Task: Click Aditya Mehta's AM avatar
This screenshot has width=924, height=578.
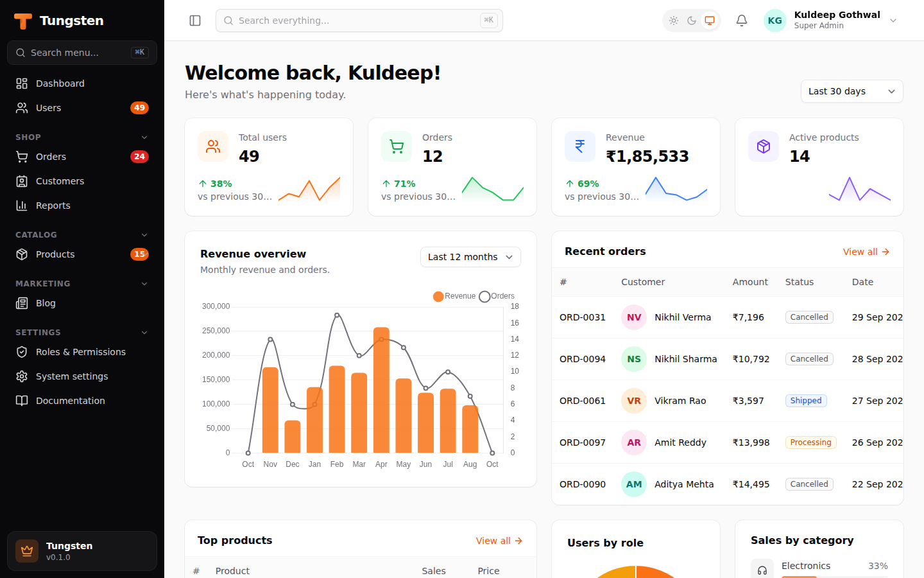Action: [634, 484]
